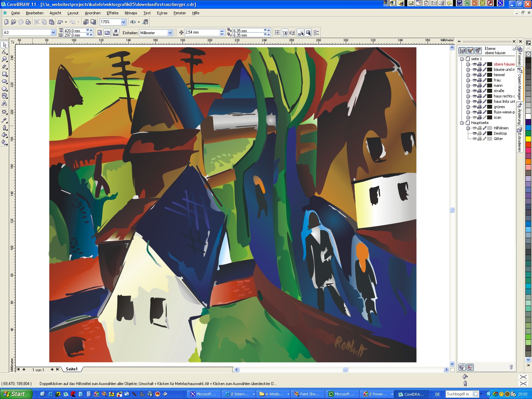Select the Interactive Fill tool
This screenshot has height=399, width=532.
[5, 142]
